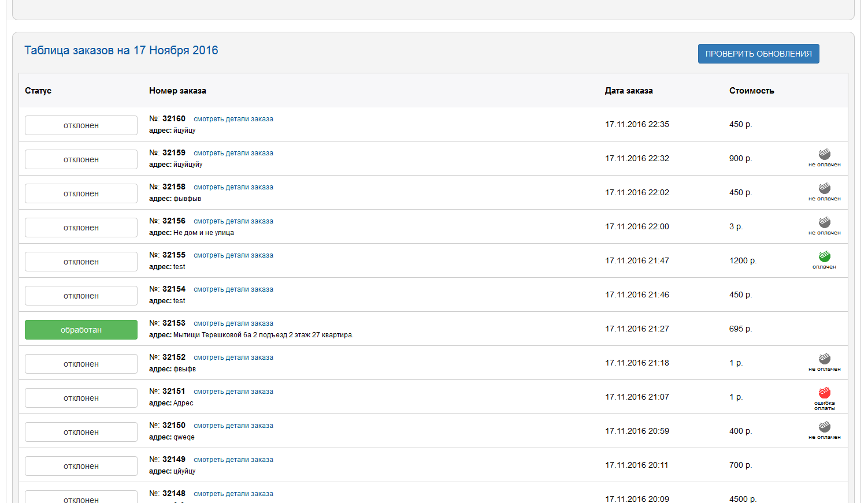This screenshot has height=503, width=868.
Task: Click the отклонен status button for order 32149
Action: [81, 466]
